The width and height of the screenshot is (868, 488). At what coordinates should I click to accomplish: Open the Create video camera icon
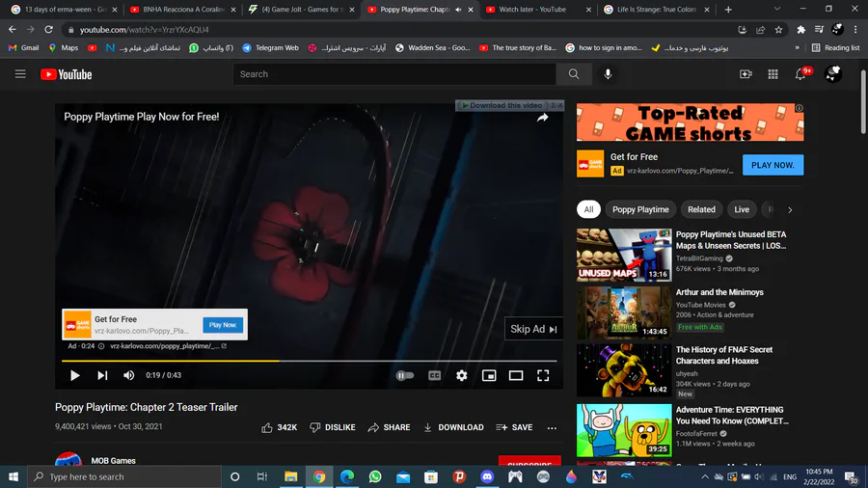(746, 74)
